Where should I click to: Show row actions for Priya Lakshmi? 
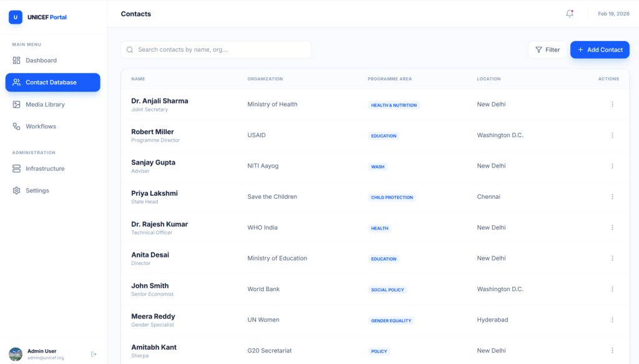coord(612,197)
